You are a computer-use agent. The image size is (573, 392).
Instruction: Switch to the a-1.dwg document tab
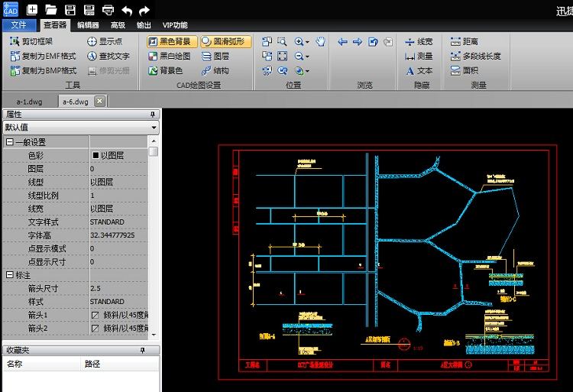pyautogui.click(x=29, y=101)
